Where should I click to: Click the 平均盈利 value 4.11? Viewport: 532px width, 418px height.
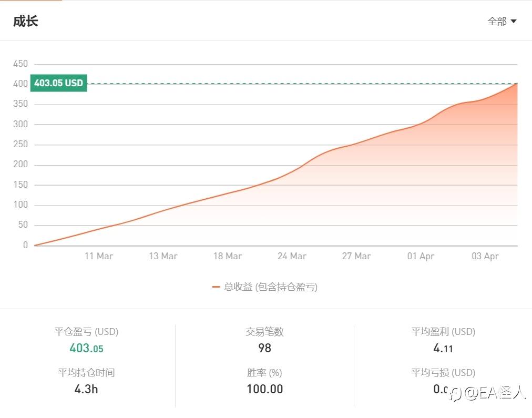tap(443, 348)
